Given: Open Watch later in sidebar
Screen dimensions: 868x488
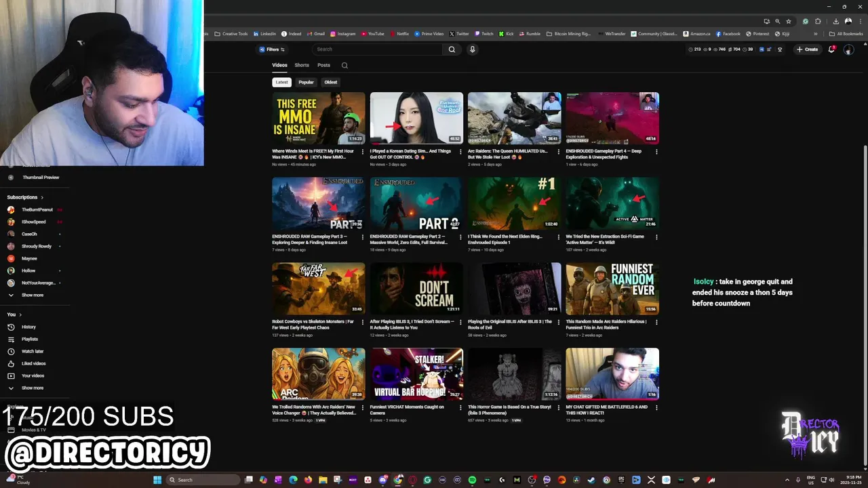Looking at the screenshot, I should (26, 351).
